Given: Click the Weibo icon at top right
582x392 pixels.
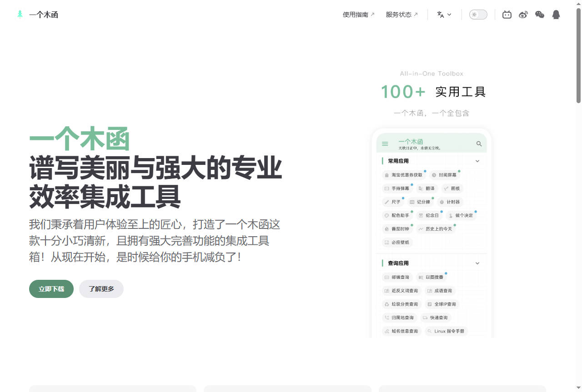Looking at the screenshot, I should [523, 14].
